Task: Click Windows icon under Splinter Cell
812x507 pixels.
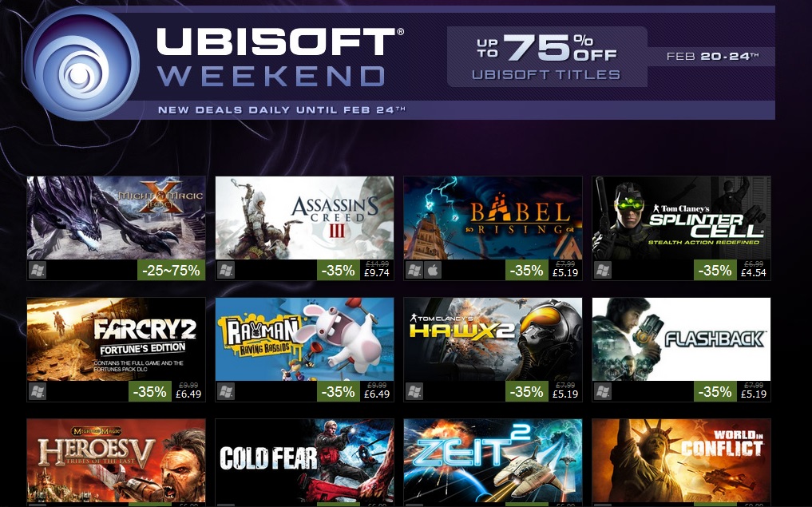Action: coord(603,271)
